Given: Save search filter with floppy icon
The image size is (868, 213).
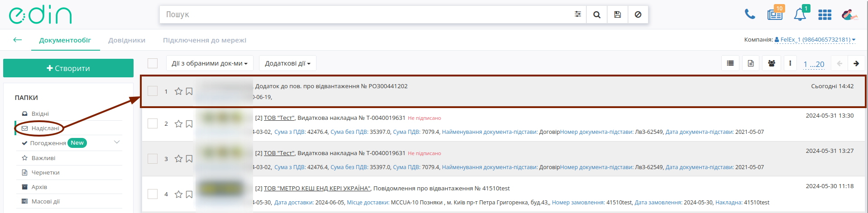Looking at the screenshot, I should (x=617, y=14).
